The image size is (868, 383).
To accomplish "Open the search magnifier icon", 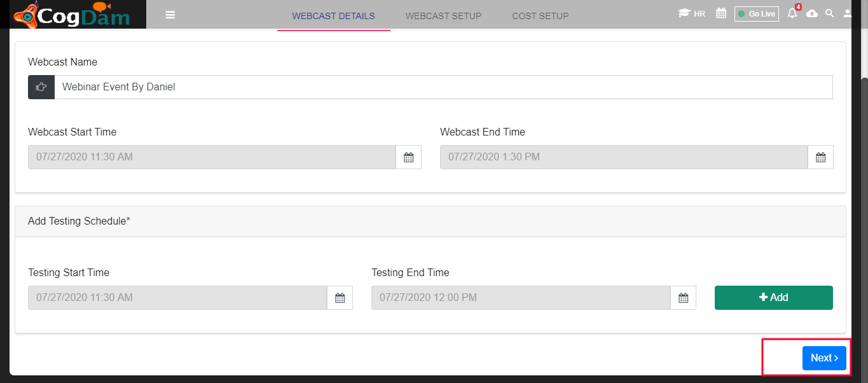I will pos(829,13).
